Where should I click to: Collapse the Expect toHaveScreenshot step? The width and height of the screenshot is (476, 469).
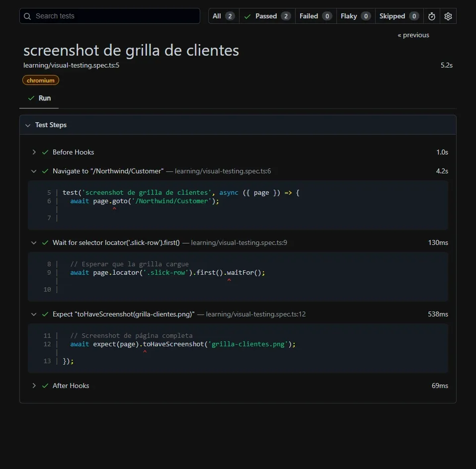(34, 314)
